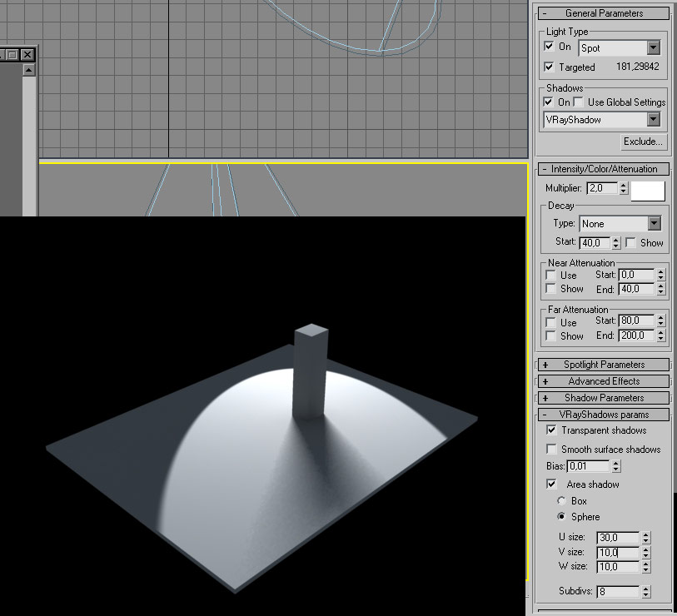Image resolution: width=677 pixels, height=616 pixels.
Task: Open the Spot light type dropdown
Action: tap(620, 48)
